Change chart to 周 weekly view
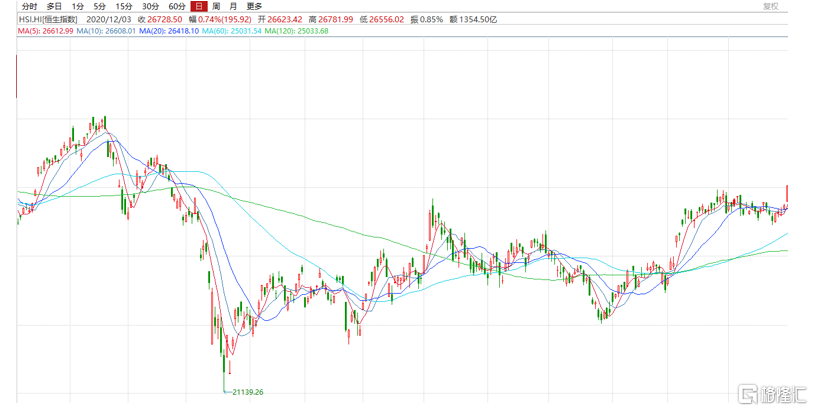 [216, 6]
